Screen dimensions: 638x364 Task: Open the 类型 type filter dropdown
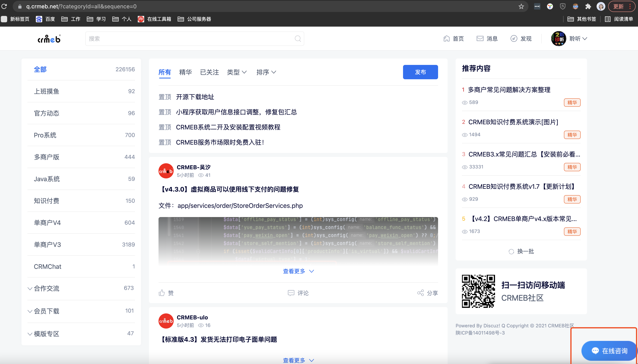tap(237, 72)
